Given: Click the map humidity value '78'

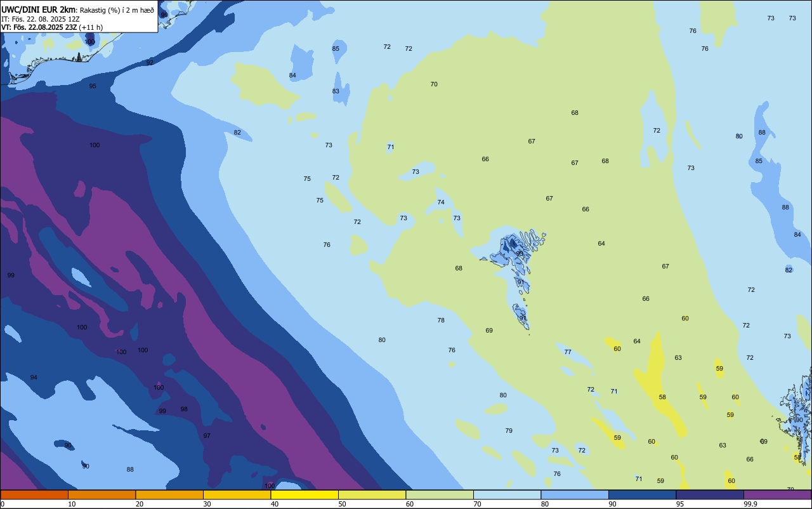Looking at the screenshot, I should pyautogui.click(x=441, y=320).
